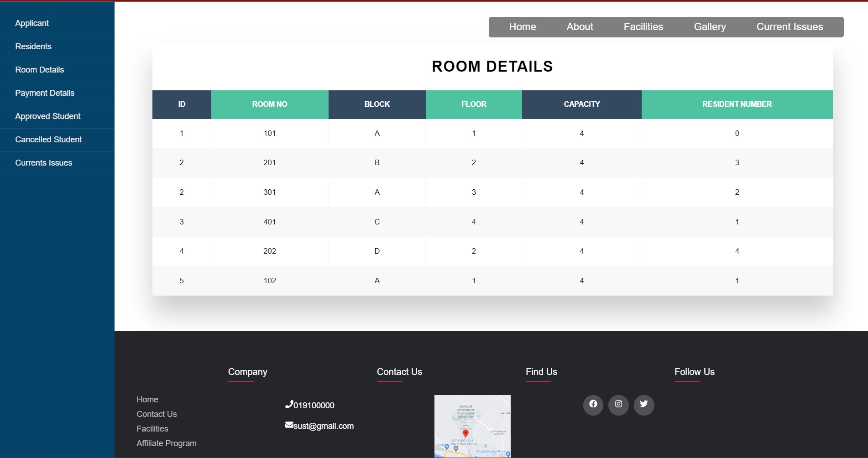This screenshot has height=458, width=868.
Task: Click the RESIDENT NUMBER column header
Action: tap(737, 104)
